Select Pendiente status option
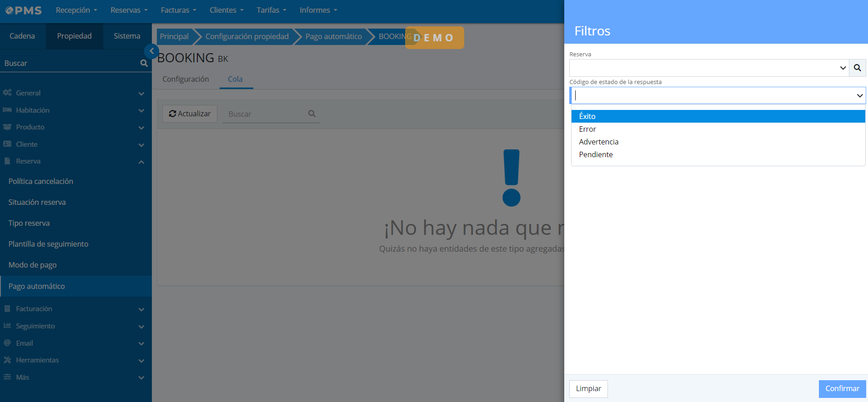 click(x=596, y=154)
